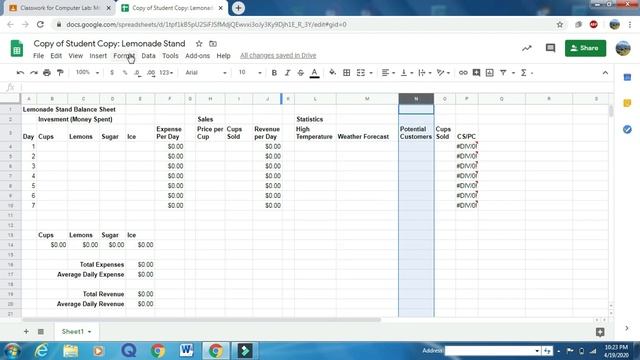Viewport: 640px width, 360px height.
Task: Open Calendar side panel icon
Action: coord(627,77)
